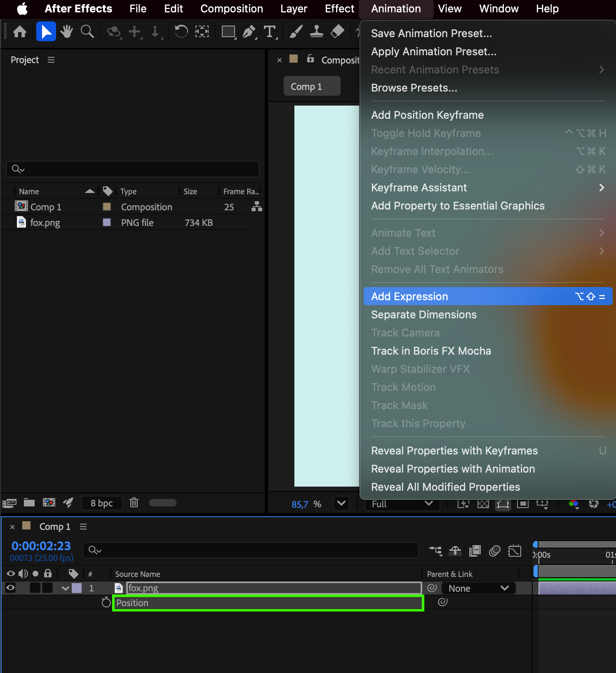
Task: Reset exposure in the viewer
Action: (593, 504)
